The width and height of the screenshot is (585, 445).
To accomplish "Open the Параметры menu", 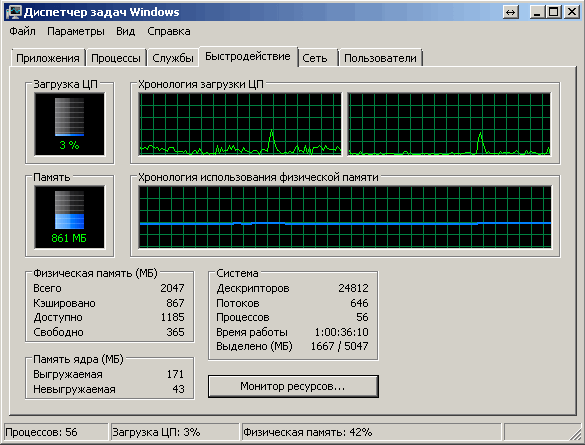I will pos(76,31).
